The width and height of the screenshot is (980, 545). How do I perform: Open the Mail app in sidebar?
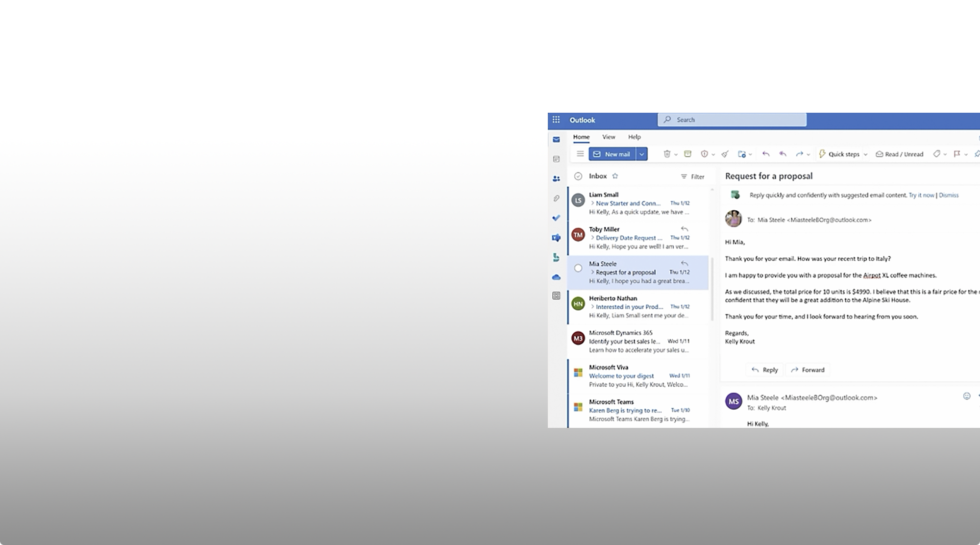coord(556,140)
